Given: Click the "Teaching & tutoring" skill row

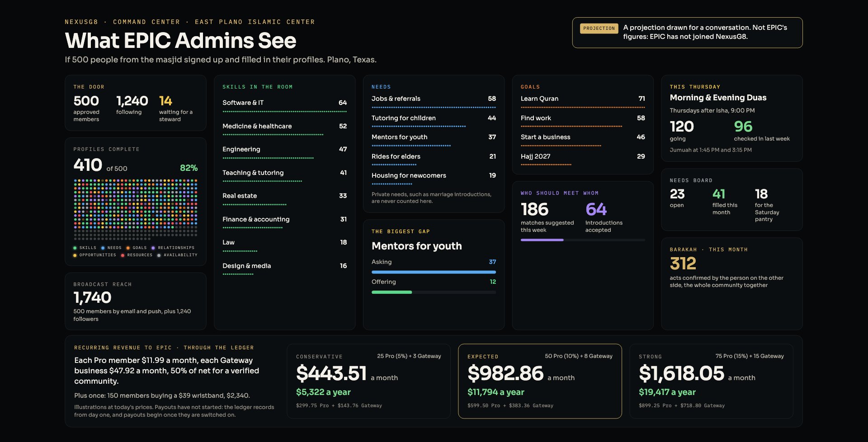Looking at the screenshot, I should [284, 175].
